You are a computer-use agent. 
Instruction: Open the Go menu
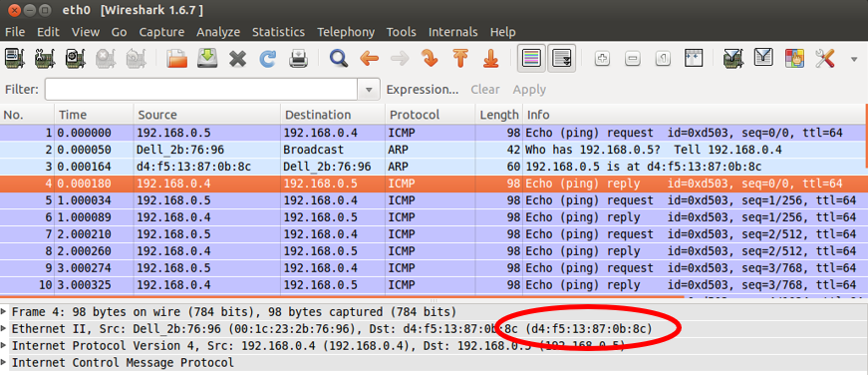point(119,32)
